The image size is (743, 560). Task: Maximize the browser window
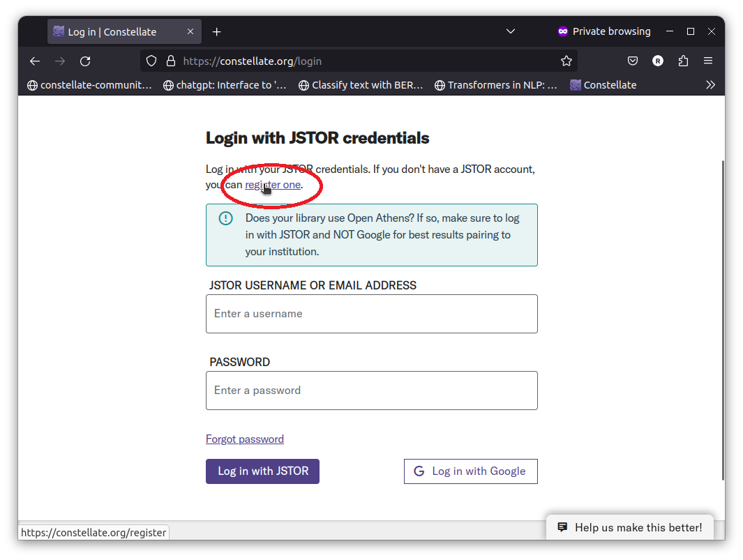click(691, 31)
